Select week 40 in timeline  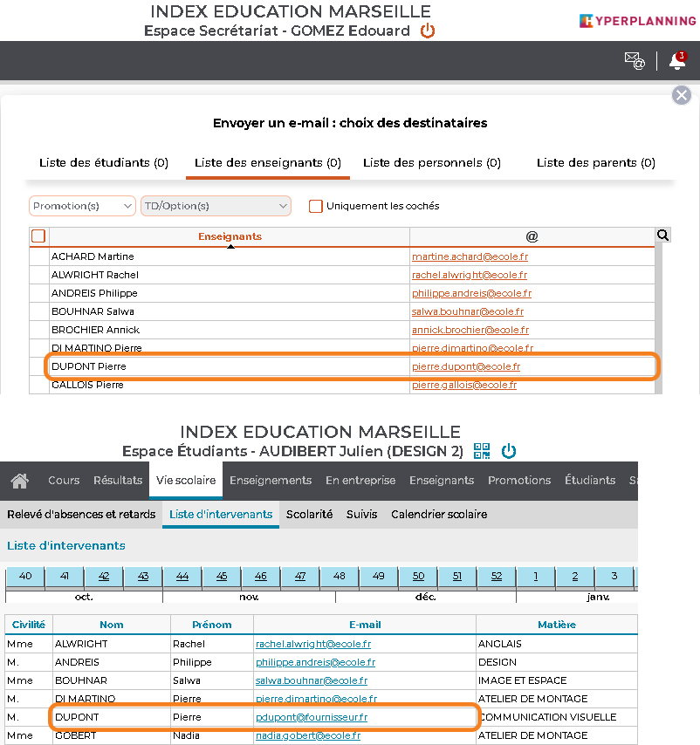coord(25,577)
